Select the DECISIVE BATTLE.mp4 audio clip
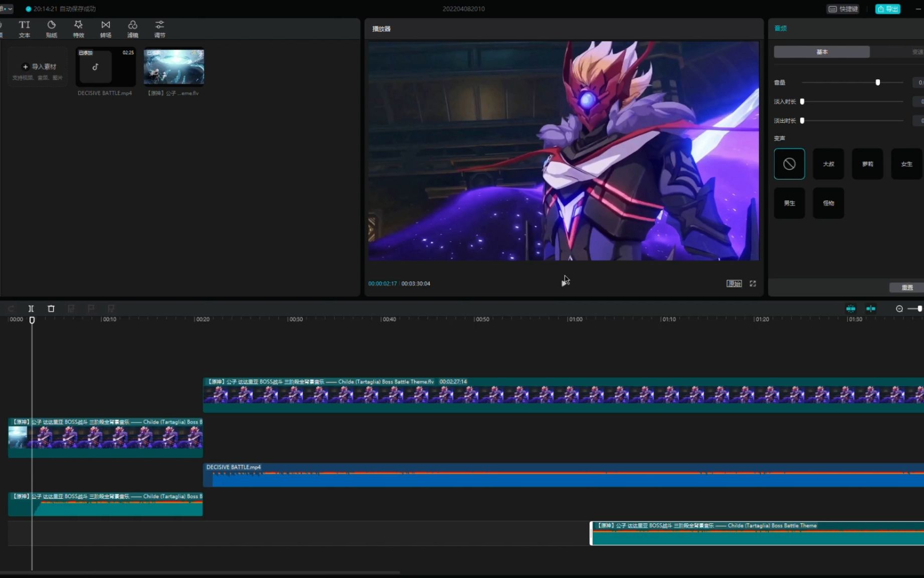Screen dimensions: 924x578 coord(564,475)
